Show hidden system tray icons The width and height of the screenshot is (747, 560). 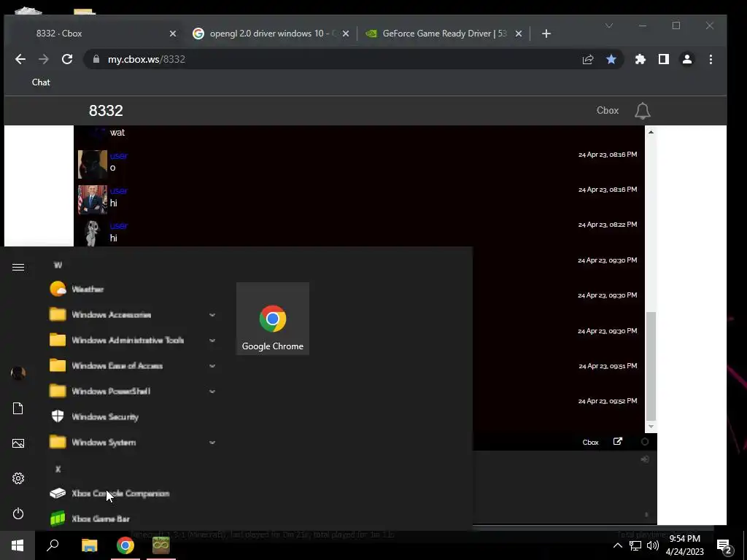(x=617, y=545)
